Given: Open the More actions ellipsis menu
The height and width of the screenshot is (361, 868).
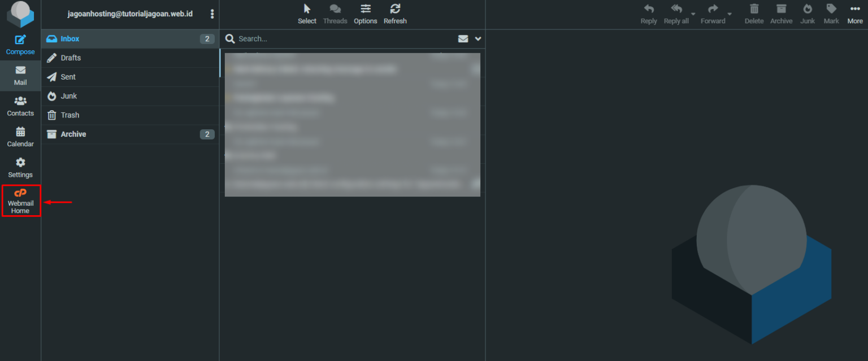Looking at the screenshot, I should 854,14.
